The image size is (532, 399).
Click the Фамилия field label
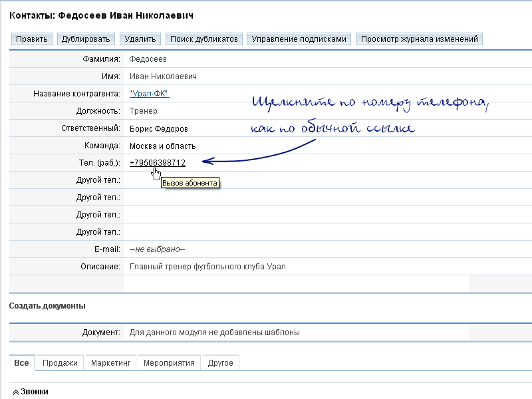pyautogui.click(x=101, y=59)
